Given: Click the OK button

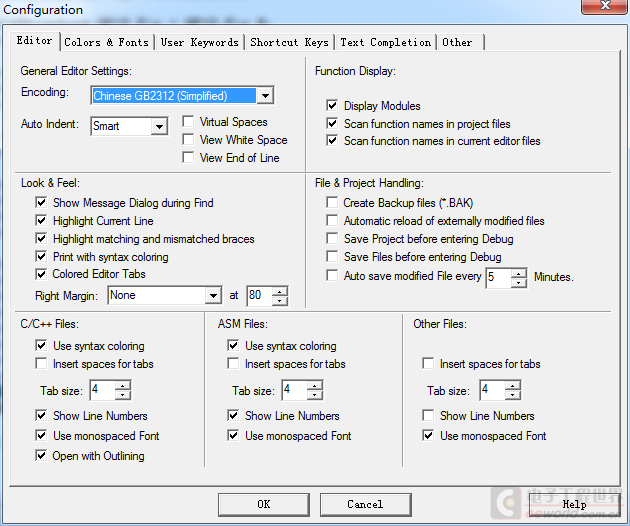Looking at the screenshot, I should (x=264, y=505).
